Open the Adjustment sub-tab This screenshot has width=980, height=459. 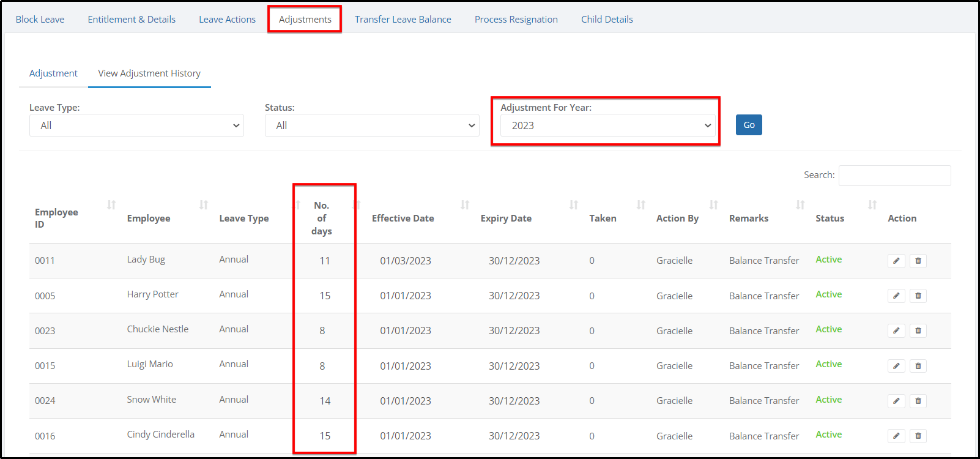tap(53, 73)
